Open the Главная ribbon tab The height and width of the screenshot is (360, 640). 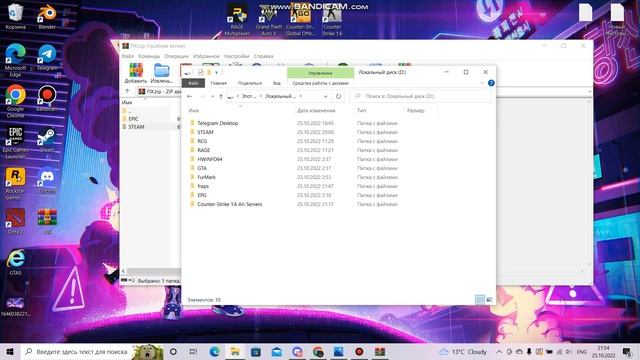[x=218, y=83]
